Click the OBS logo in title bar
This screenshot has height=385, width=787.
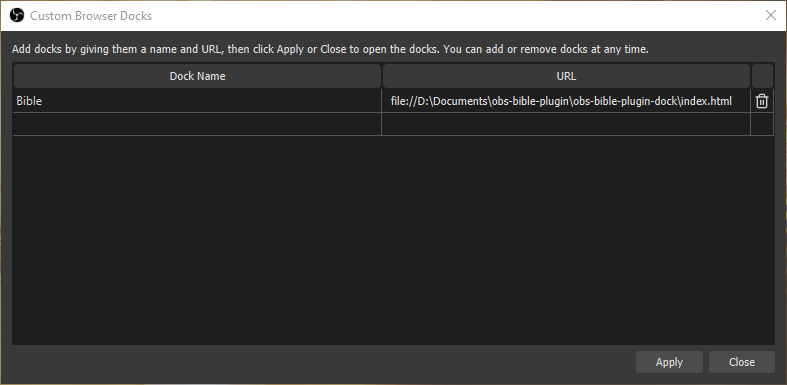[x=17, y=16]
